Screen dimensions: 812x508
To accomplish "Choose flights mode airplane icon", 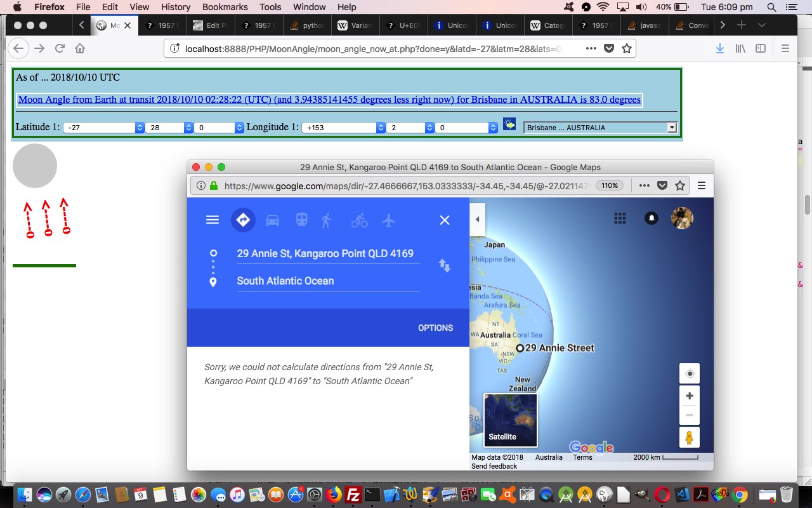I will 389,220.
